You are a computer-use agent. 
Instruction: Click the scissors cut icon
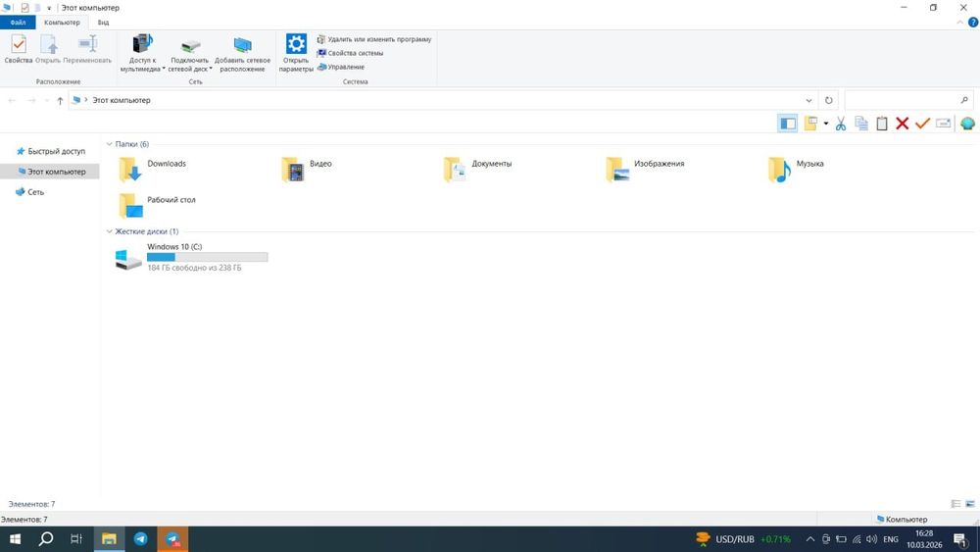point(841,124)
